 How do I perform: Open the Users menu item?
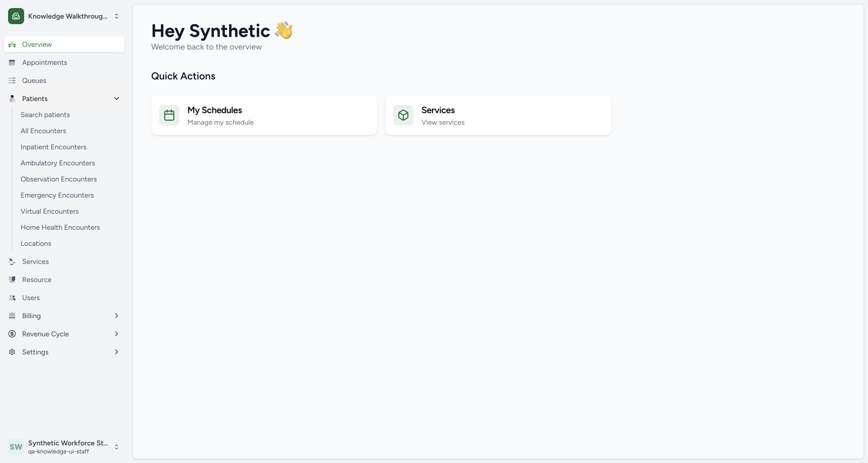click(64, 298)
